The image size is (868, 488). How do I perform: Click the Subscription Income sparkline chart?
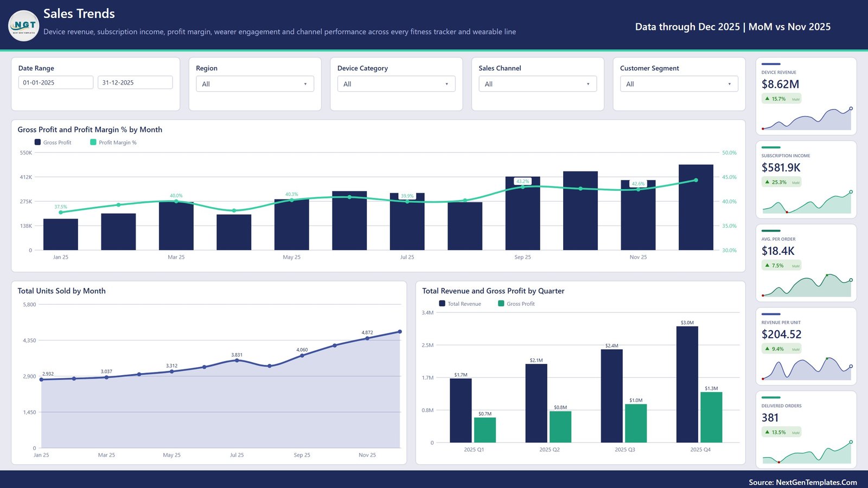pyautogui.click(x=807, y=202)
